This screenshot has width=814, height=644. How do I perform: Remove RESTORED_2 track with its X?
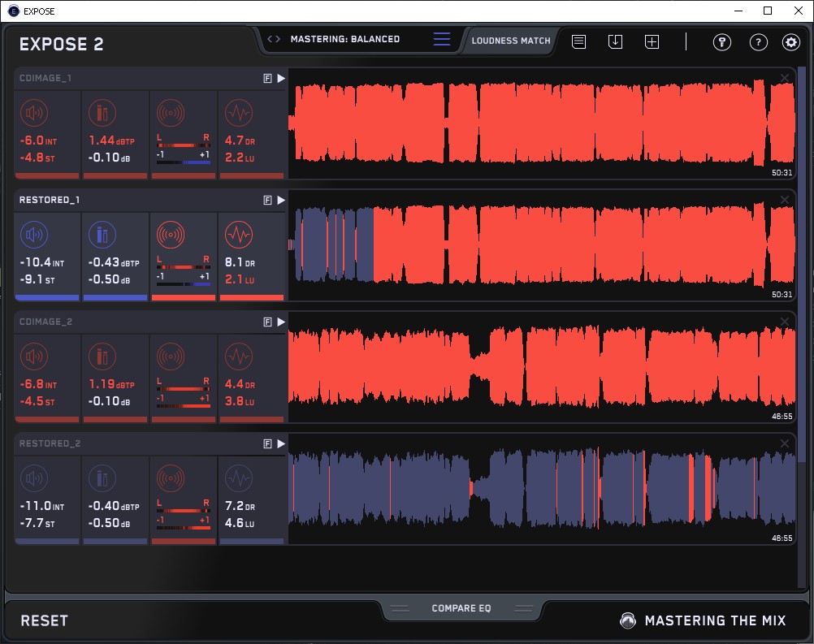(x=785, y=443)
